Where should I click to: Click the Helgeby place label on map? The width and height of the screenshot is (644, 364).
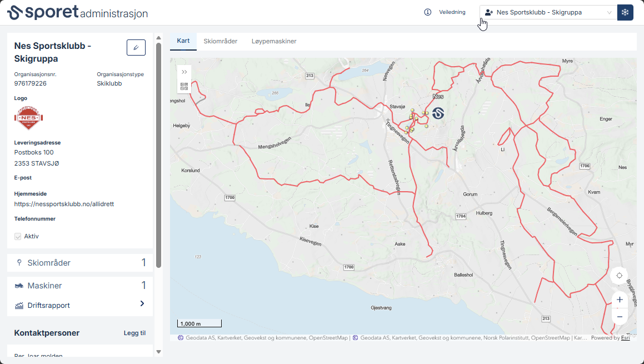(x=182, y=126)
